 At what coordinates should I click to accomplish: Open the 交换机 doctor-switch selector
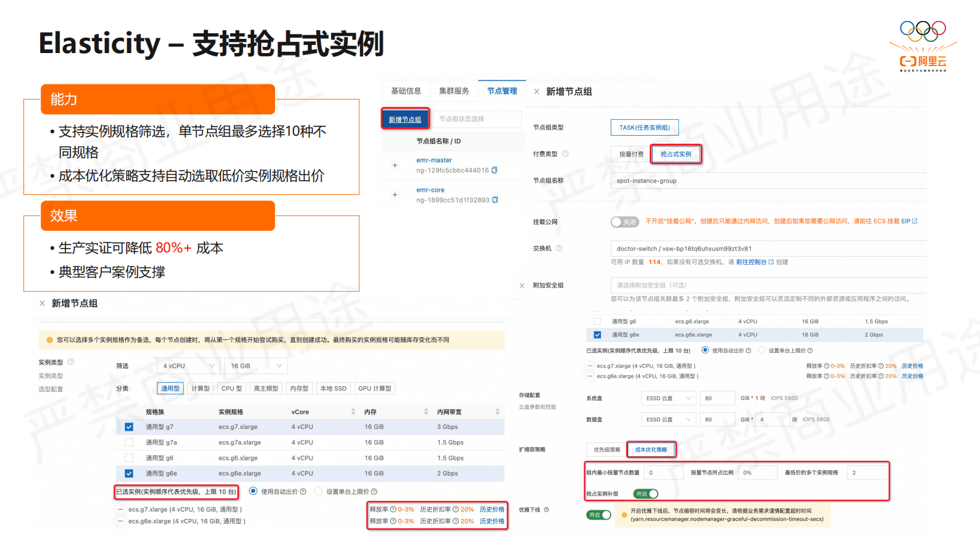768,249
